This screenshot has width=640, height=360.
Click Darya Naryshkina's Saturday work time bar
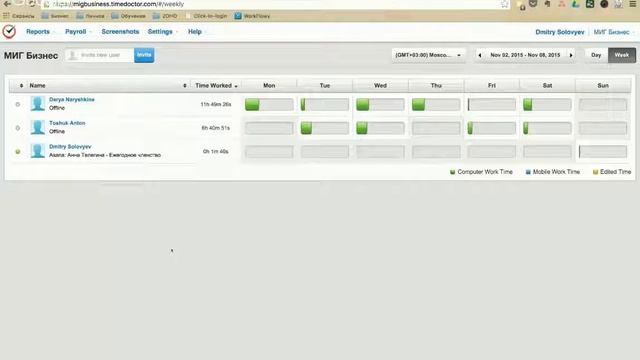547,104
